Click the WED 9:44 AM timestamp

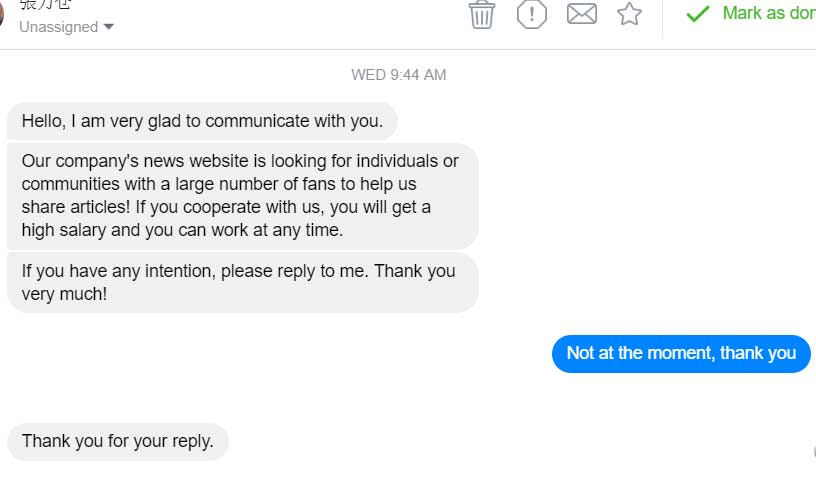[398, 75]
